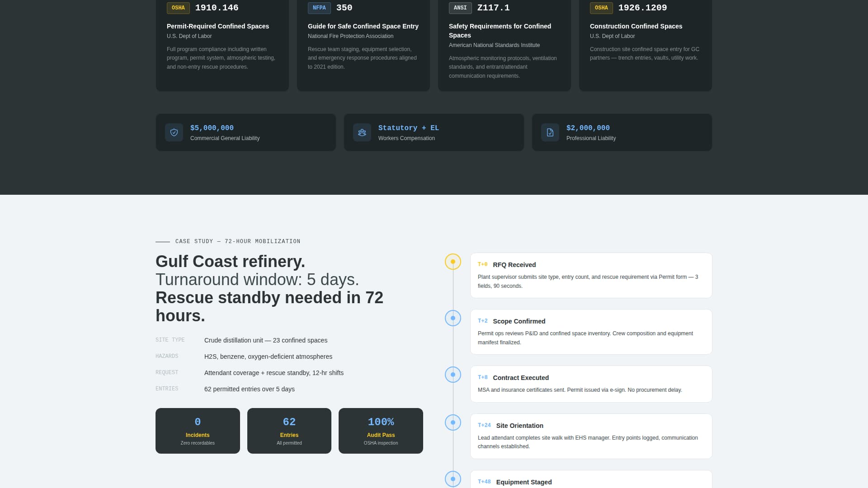This screenshot has width=868, height=488.
Task: Select the T+48 Equipment Staged timeline marker
Action: coord(453,479)
